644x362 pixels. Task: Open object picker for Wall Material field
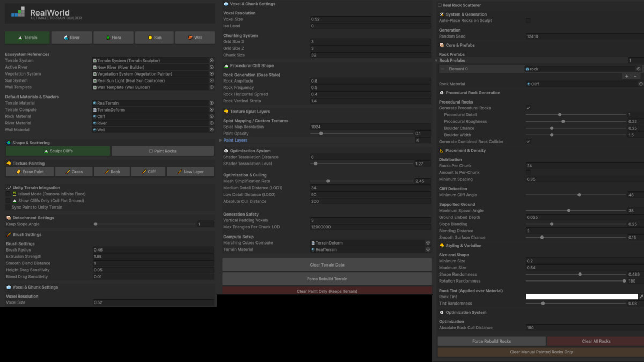tap(211, 130)
